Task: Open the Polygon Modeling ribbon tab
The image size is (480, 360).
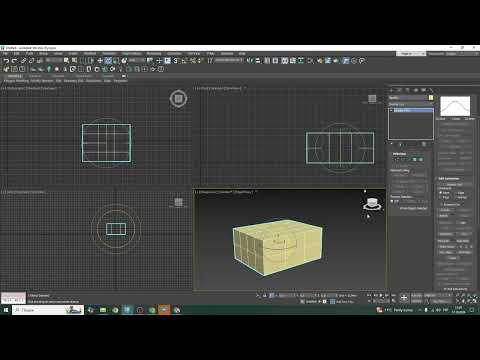Action: point(16,81)
